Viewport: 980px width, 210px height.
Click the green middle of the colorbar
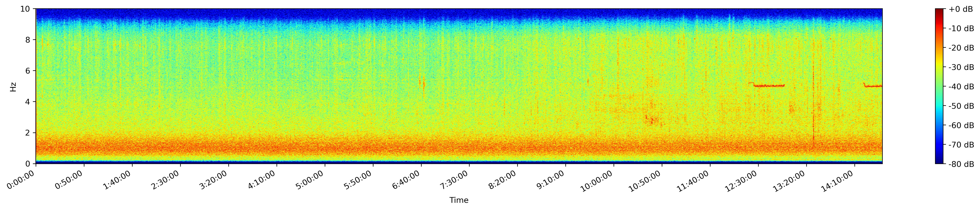(939, 86)
